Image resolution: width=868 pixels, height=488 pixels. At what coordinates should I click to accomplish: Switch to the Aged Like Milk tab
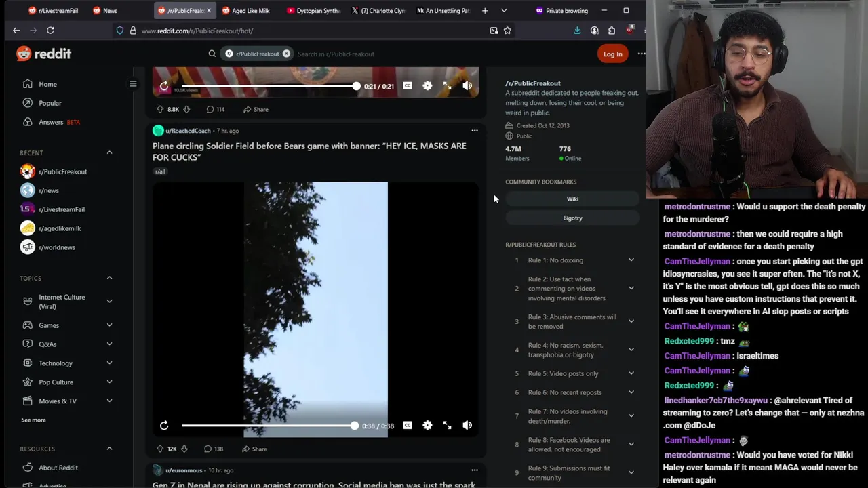[x=248, y=11]
